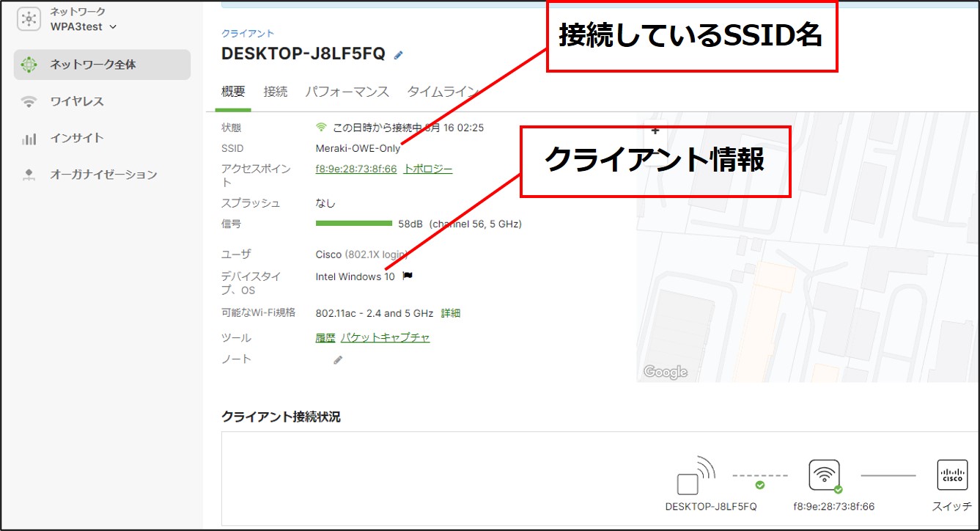Open the 詳細 Wi-Fi capability link
980x531 pixels.
451,313
